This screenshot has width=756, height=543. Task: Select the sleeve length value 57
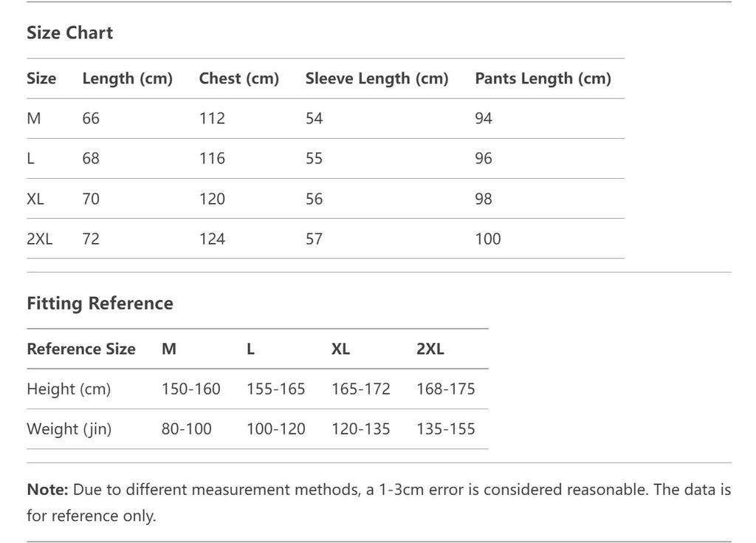pos(314,239)
